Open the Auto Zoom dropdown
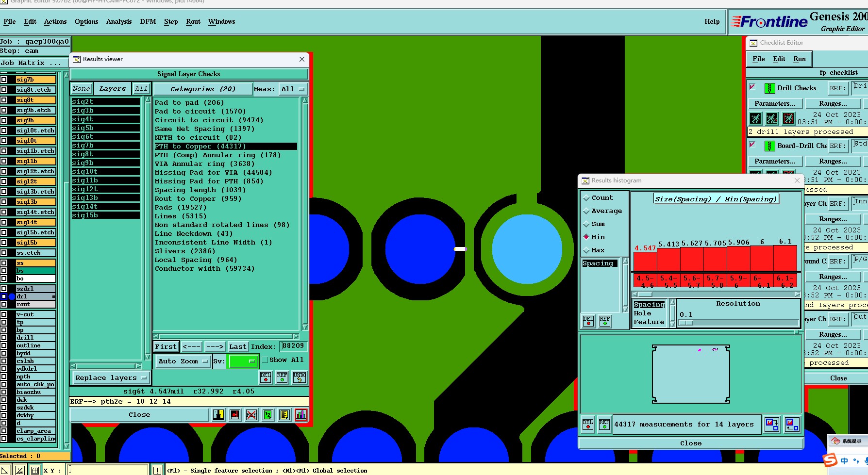868x475 pixels. (x=183, y=361)
